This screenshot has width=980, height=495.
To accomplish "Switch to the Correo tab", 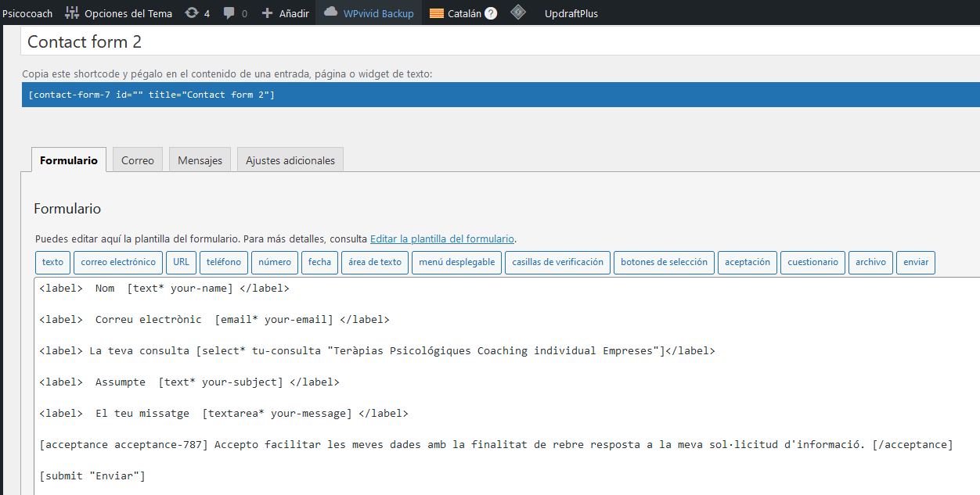I will [x=138, y=160].
